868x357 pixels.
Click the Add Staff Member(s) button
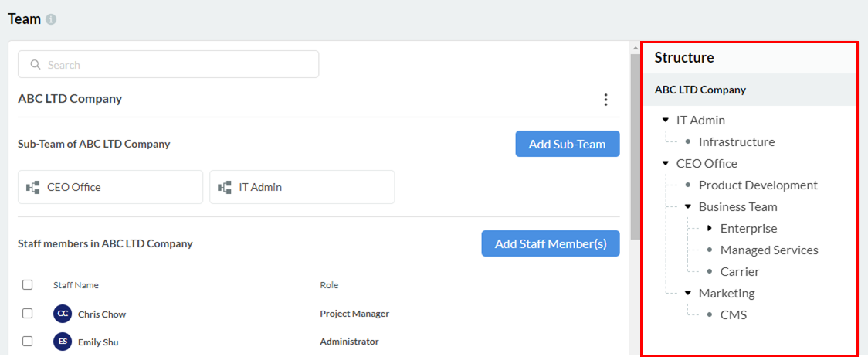[x=550, y=243]
